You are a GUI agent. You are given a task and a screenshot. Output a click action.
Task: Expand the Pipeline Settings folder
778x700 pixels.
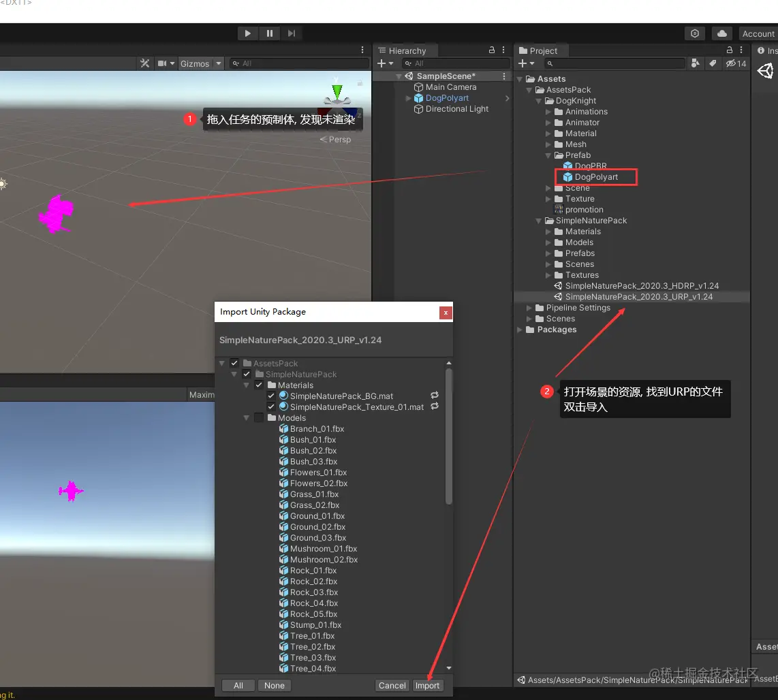529,308
